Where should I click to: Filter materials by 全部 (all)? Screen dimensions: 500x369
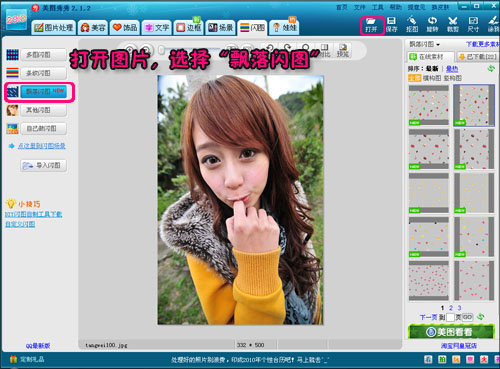tap(415, 78)
